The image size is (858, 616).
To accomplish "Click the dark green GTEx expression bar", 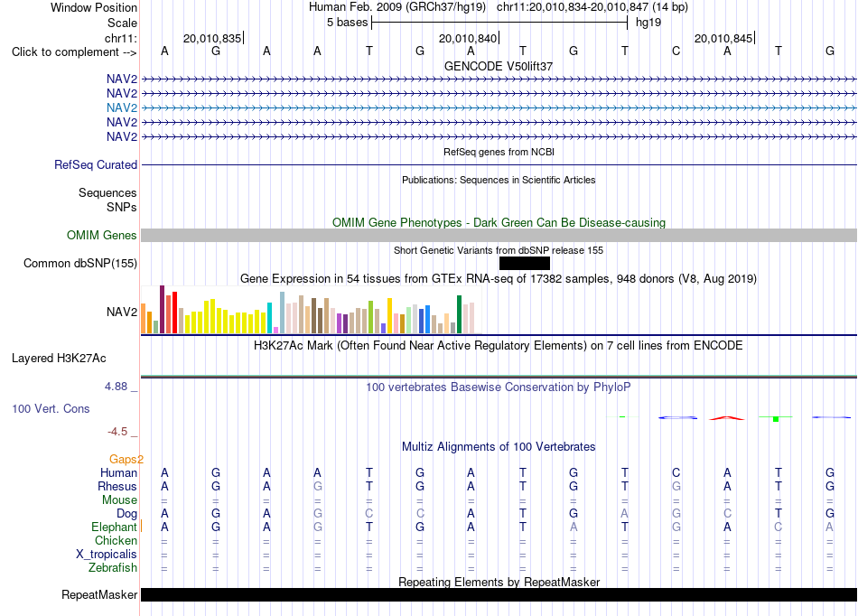I will pos(459,314).
